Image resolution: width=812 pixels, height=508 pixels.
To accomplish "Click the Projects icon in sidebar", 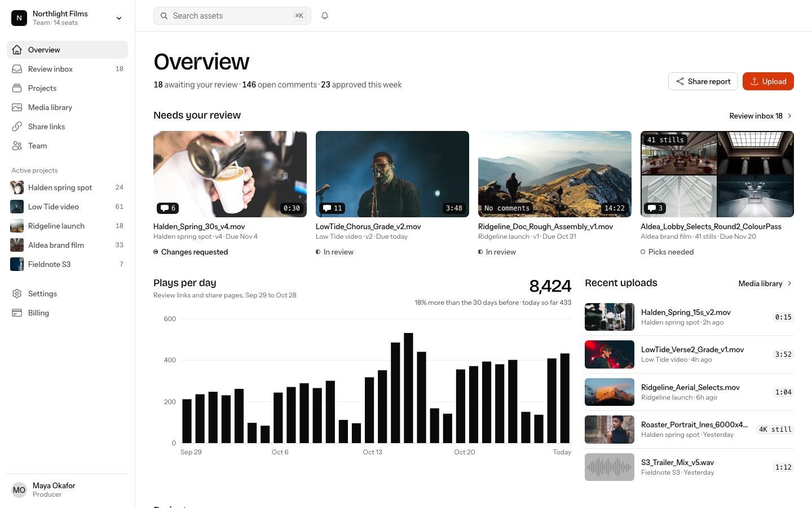I will (17, 88).
